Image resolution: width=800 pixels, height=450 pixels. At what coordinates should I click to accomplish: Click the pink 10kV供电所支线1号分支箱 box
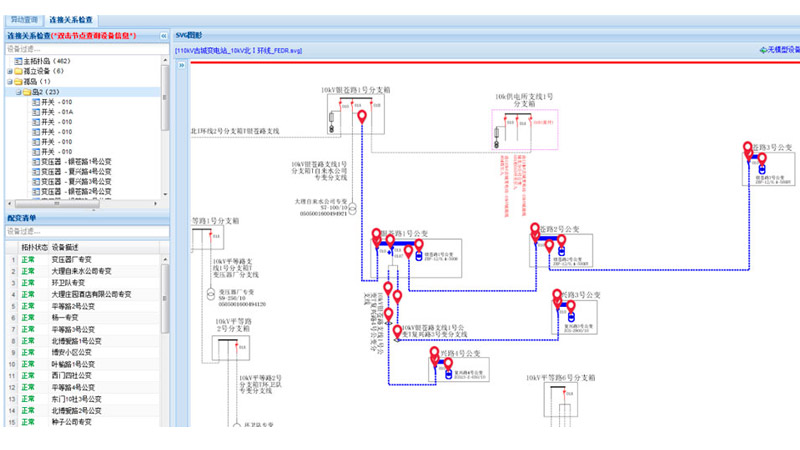point(524,131)
